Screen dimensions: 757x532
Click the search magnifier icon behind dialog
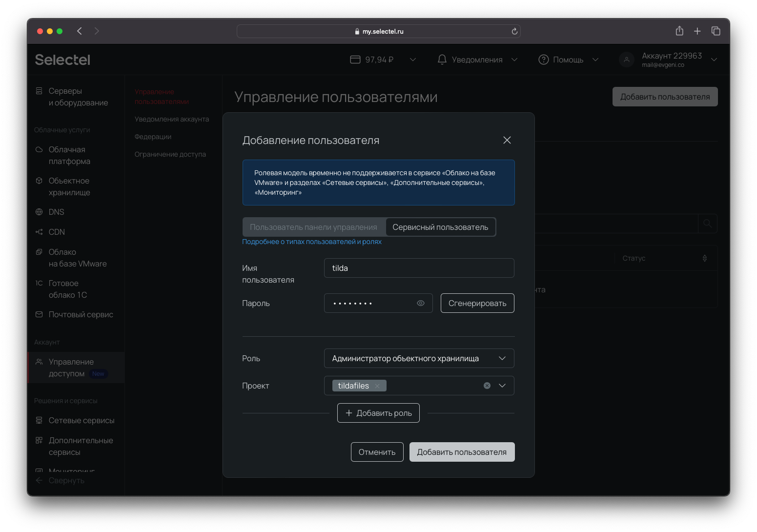[707, 224]
